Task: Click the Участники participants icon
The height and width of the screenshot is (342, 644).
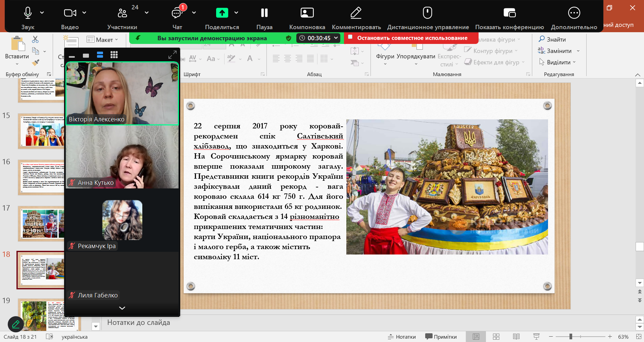Action: click(x=122, y=13)
